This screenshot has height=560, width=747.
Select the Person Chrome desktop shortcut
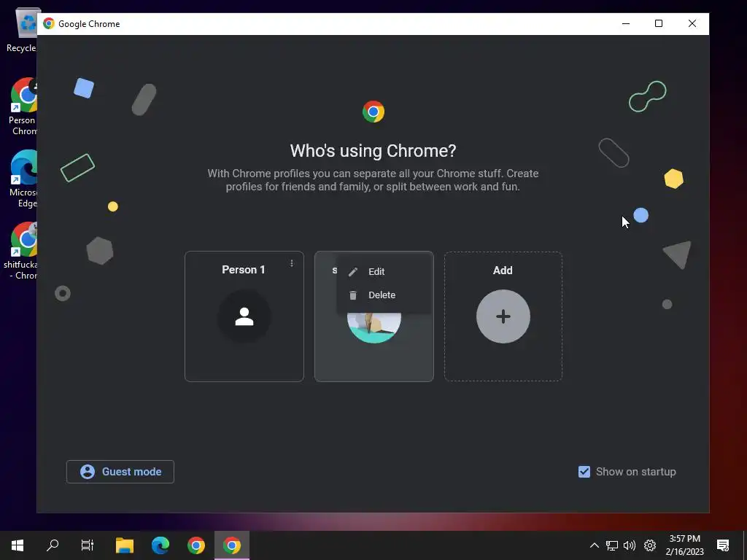click(22, 106)
